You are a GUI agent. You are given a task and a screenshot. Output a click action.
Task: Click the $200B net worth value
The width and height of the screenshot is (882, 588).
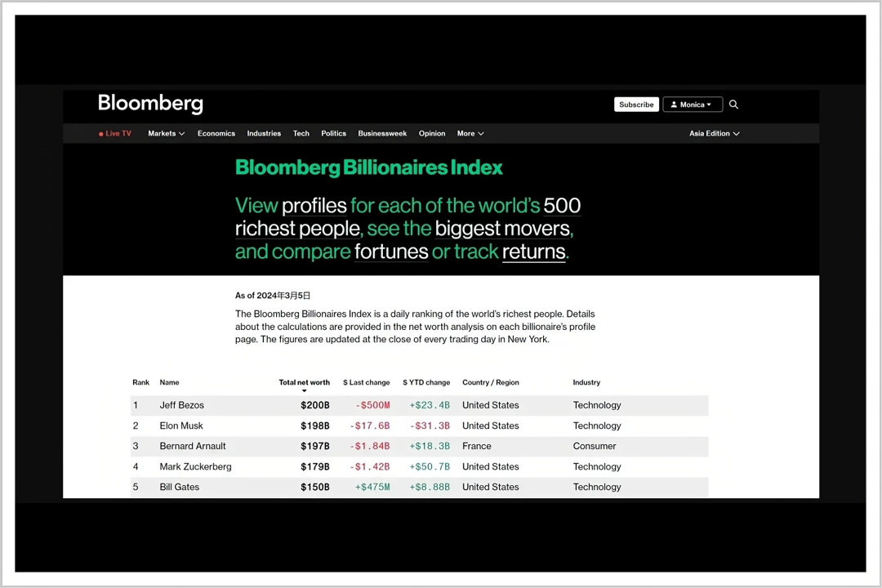click(315, 405)
